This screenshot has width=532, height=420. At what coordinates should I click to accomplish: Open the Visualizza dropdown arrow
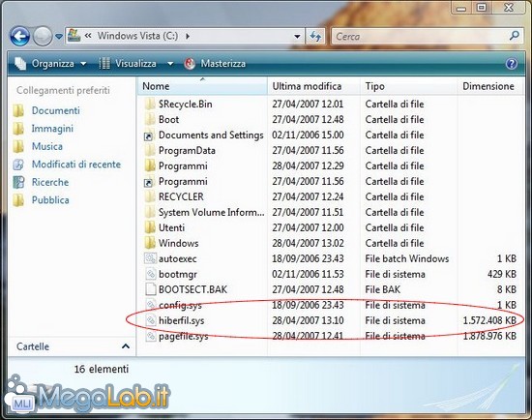coord(170,64)
